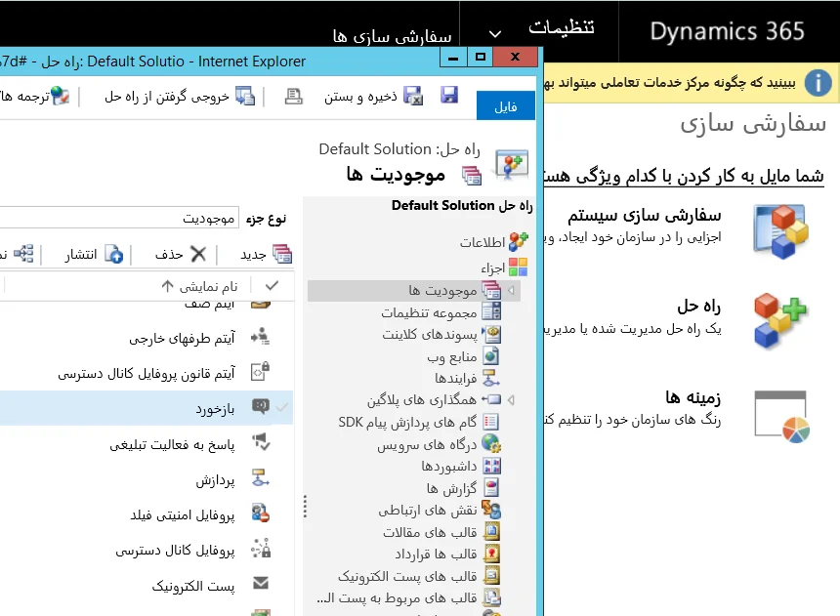Click the publish icon with blue arrow
The image size is (840, 616).
(114, 255)
